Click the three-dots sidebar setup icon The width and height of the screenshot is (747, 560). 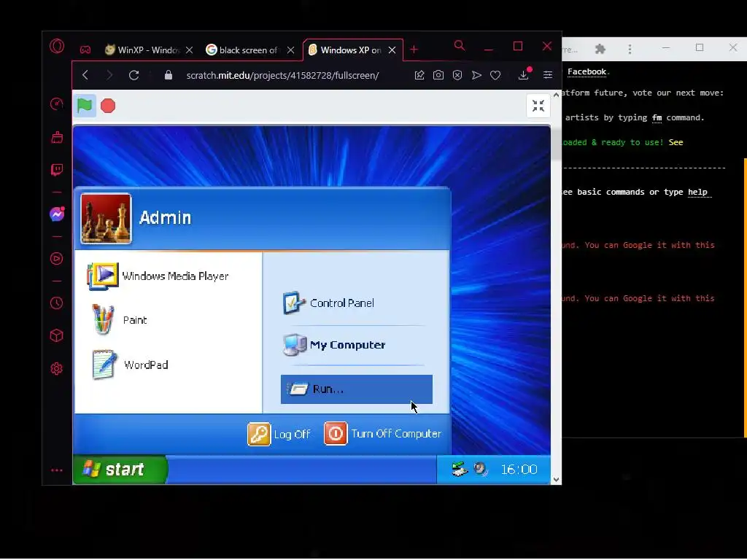tap(57, 470)
